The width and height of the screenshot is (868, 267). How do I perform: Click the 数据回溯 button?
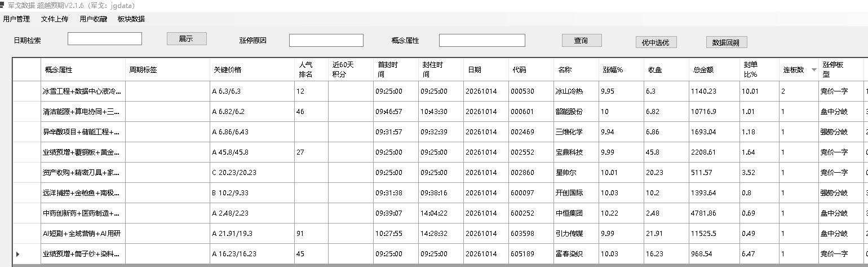pyautogui.click(x=727, y=42)
